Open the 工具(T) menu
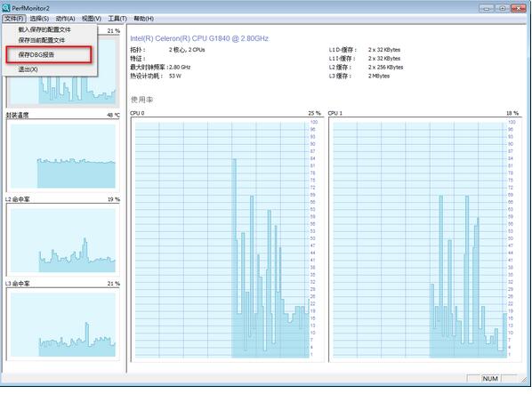The width and height of the screenshot is (532, 394). tap(117, 19)
